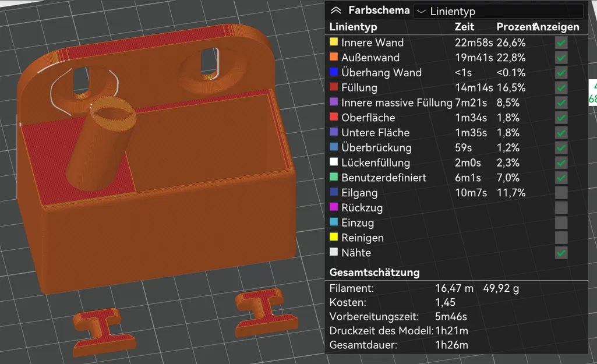This screenshot has width=597, height=364.
Task: Open the Linientyp color scheme dropdown
Action: point(498,12)
